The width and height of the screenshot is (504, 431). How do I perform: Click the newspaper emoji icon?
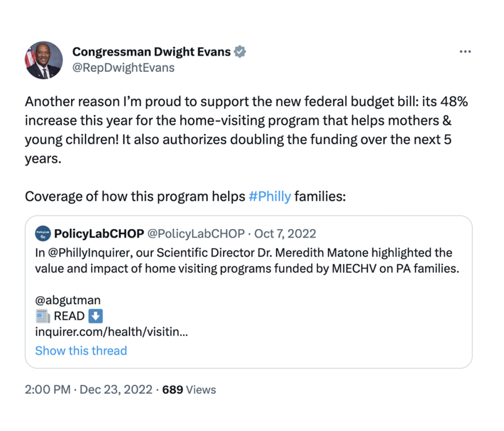pyautogui.click(x=43, y=316)
